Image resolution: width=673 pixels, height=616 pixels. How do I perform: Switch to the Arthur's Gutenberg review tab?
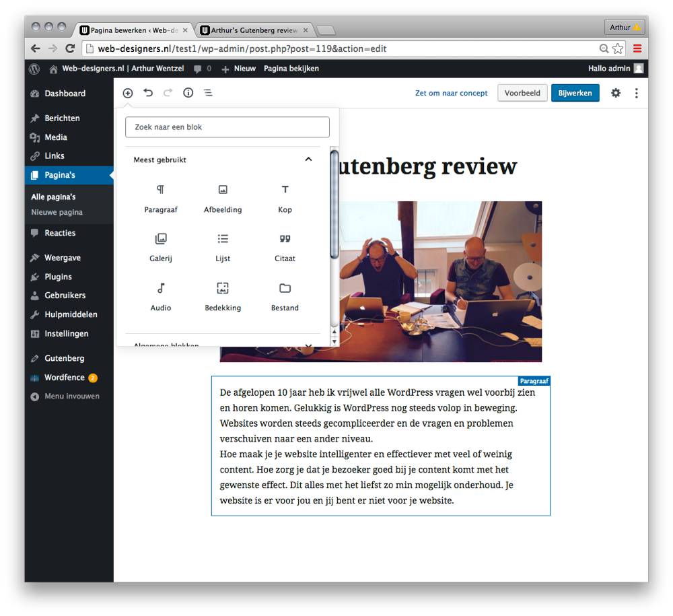click(249, 30)
